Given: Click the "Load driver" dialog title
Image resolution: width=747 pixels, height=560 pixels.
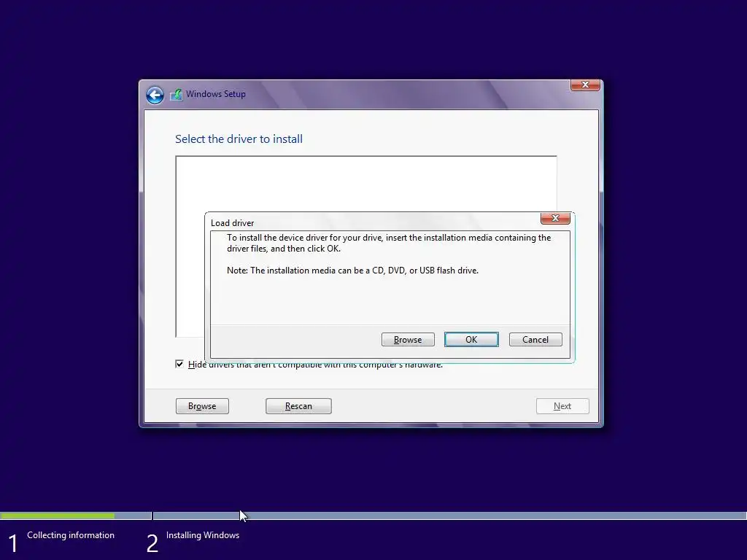Looking at the screenshot, I should [x=233, y=223].
